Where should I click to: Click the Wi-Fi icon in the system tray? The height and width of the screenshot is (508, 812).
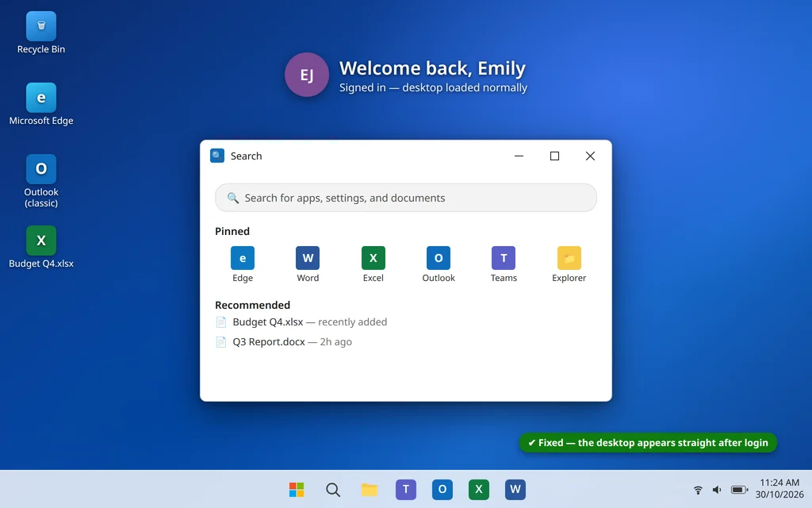coord(698,489)
